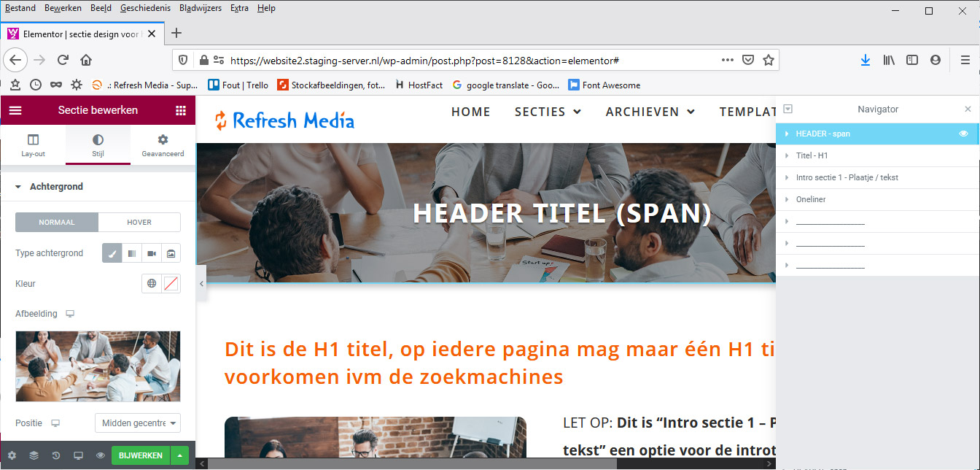Open the Elementor hamburger menu

15,110
